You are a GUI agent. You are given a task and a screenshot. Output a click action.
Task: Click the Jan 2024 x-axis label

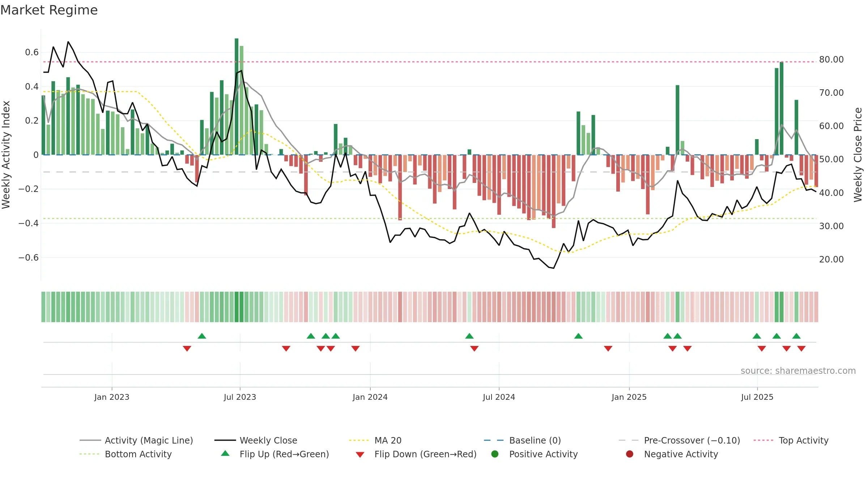[x=370, y=397]
